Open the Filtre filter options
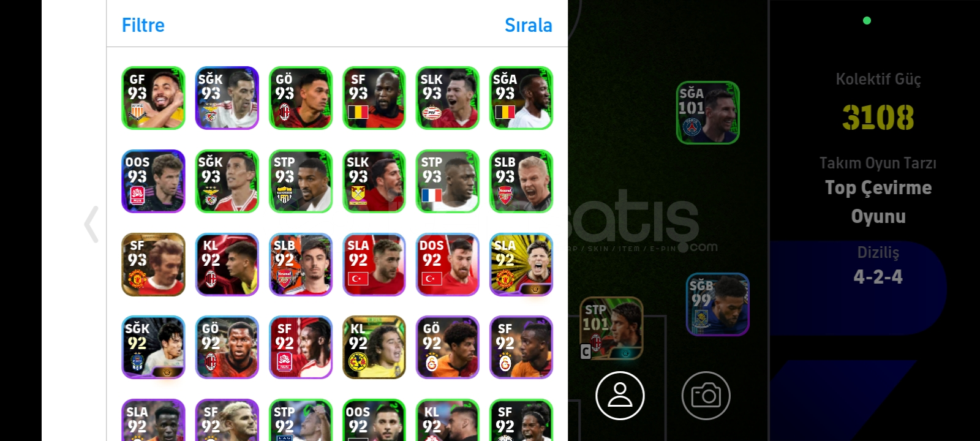 143,25
